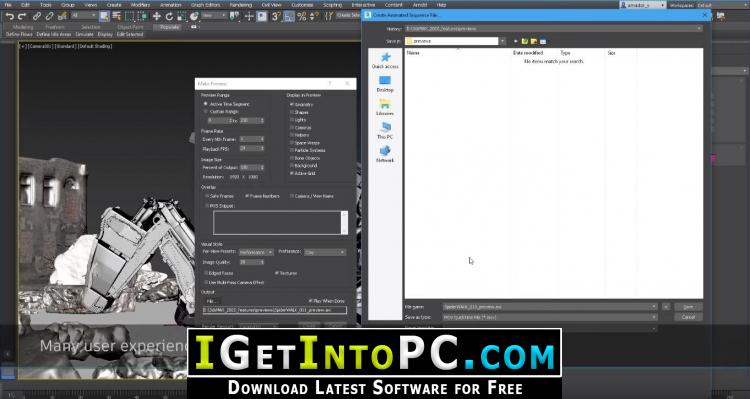Select the Custom Range radio button

point(206,111)
